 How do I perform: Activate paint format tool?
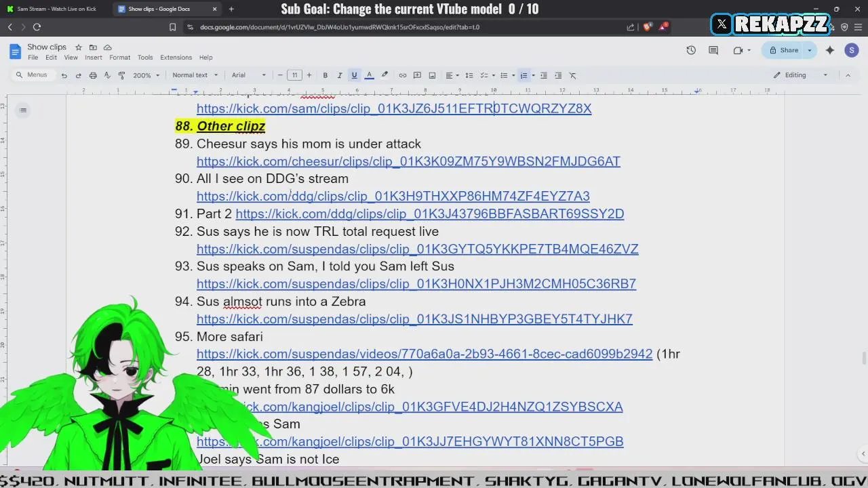coord(122,75)
